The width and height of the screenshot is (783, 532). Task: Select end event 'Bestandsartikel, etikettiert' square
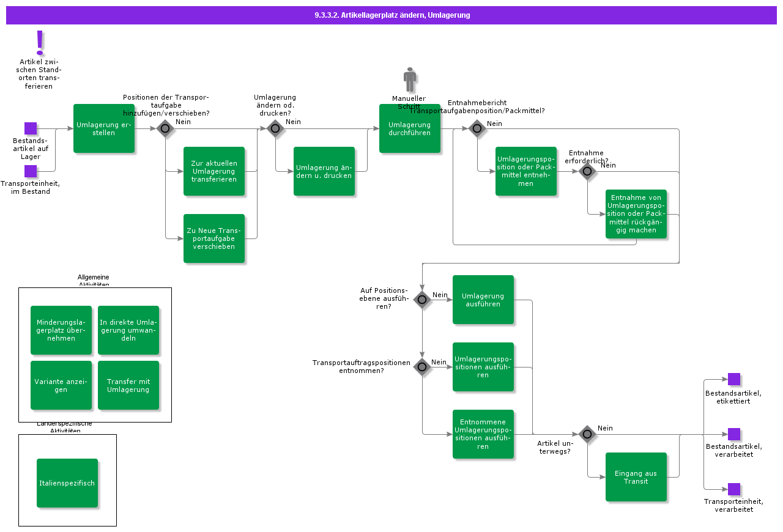pos(734,379)
